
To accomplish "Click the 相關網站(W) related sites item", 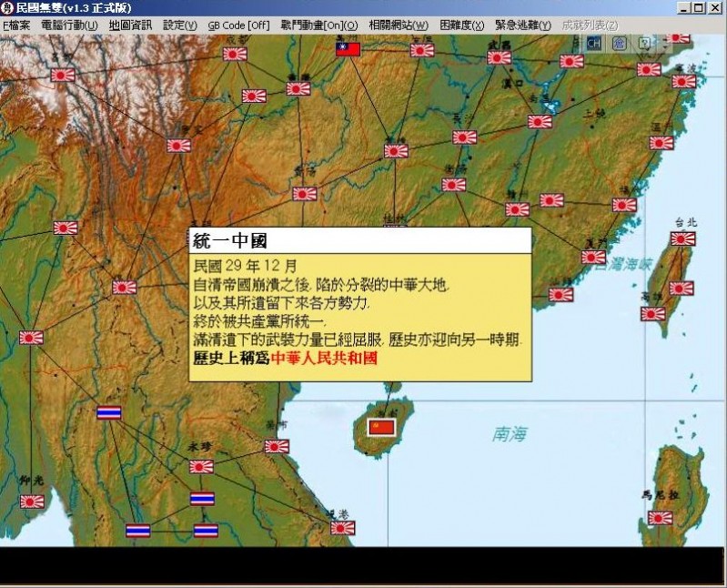I will tap(399, 25).
